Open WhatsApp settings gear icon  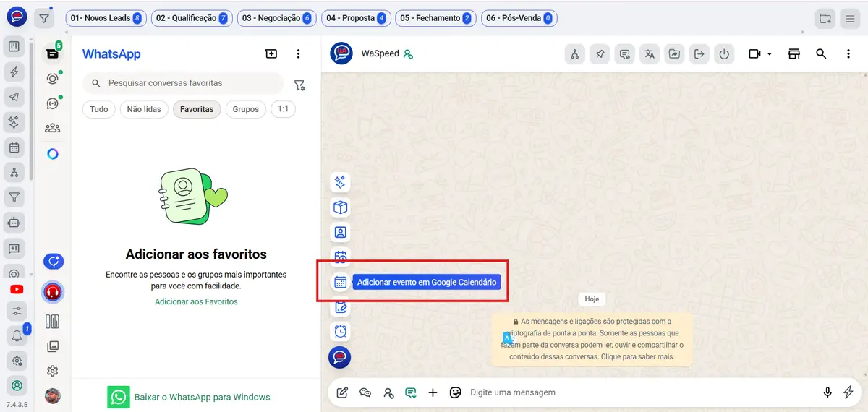pos(52,371)
